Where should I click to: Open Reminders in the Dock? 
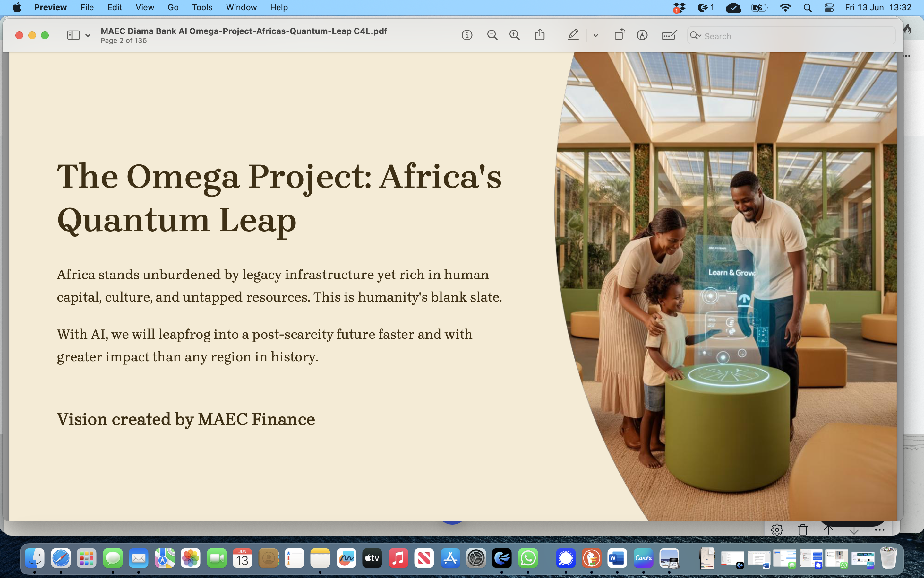tap(295, 558)
